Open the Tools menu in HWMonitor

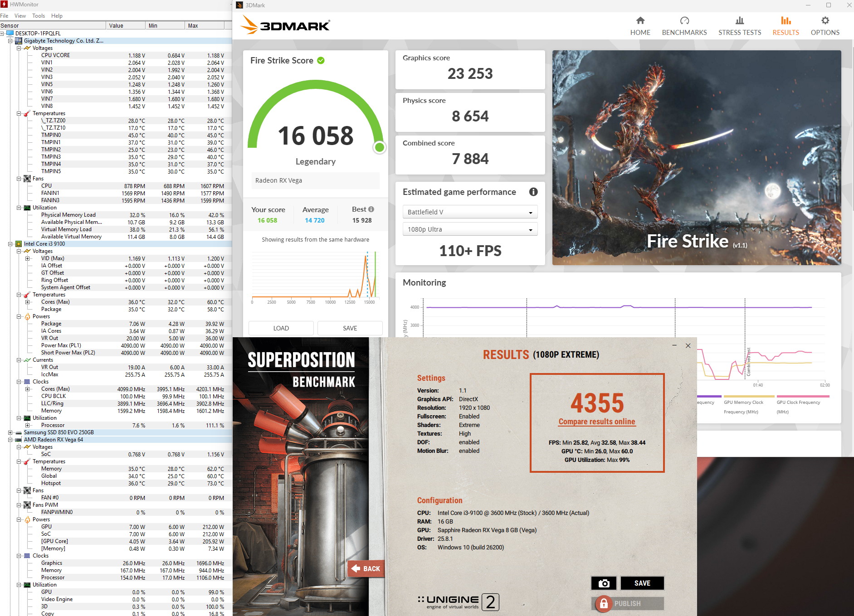[39, 16]
